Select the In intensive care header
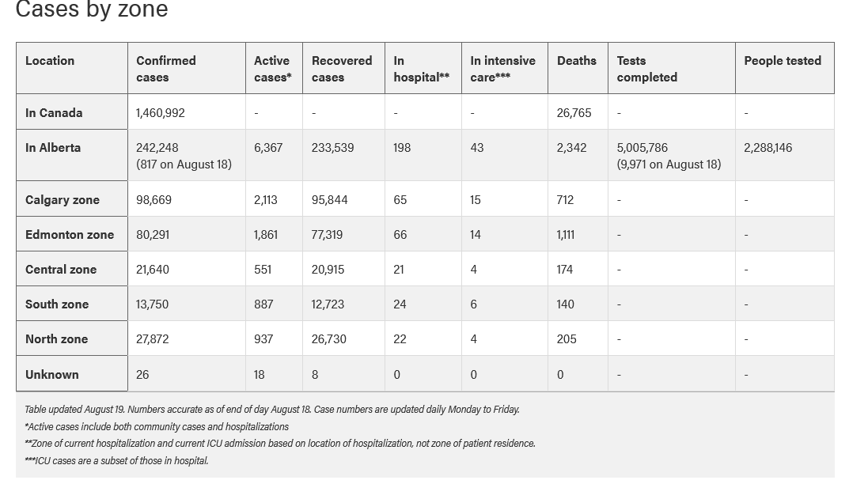The width and height of the screenshot is (868, 499). (x=505, y=68)
